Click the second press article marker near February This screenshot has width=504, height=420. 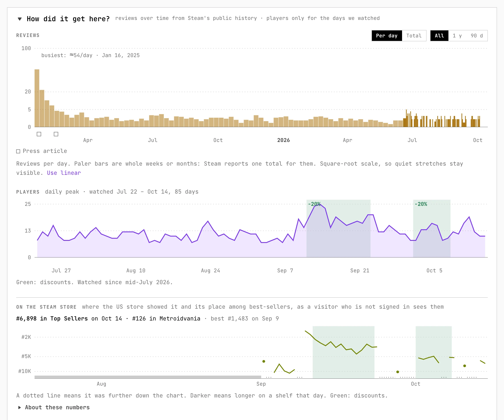tap(56, 134)
